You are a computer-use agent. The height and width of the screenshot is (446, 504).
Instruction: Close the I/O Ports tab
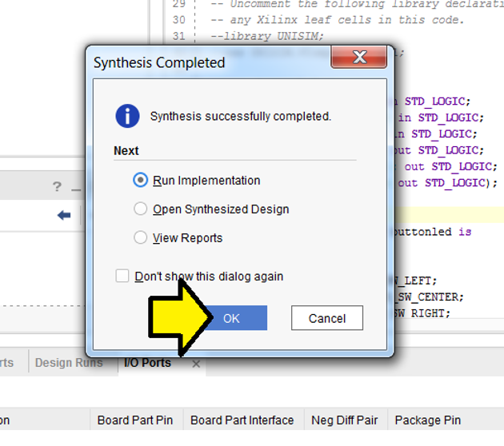196,363
